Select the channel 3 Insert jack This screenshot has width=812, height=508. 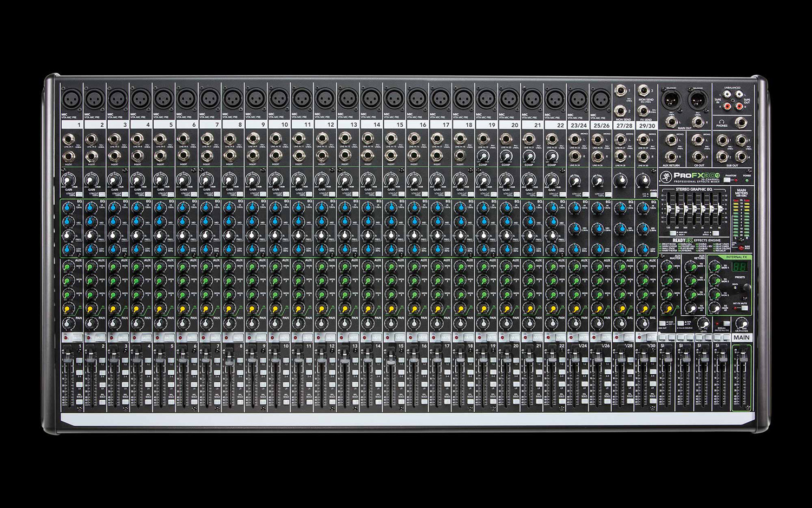coord(115,157)
